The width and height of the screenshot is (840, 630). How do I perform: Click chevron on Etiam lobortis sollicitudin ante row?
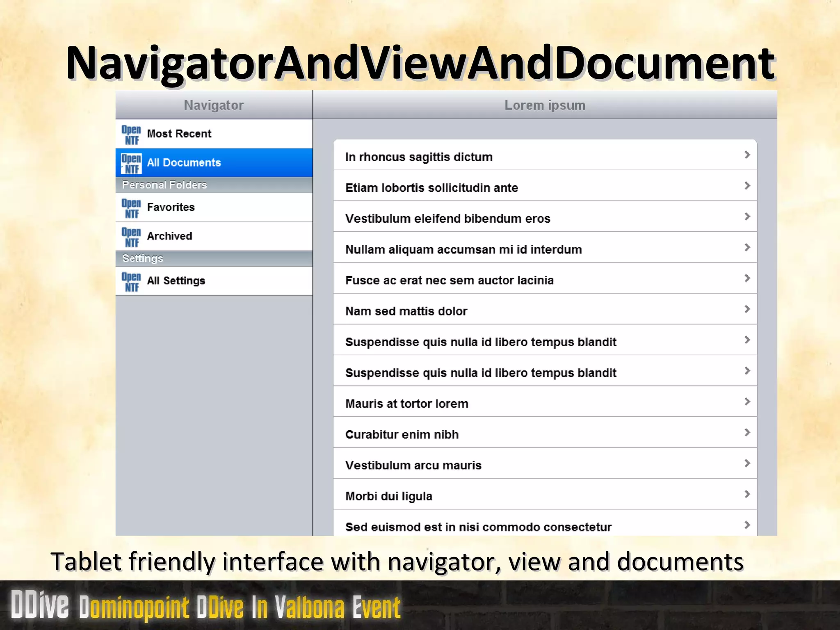click(x=747, y=185)
